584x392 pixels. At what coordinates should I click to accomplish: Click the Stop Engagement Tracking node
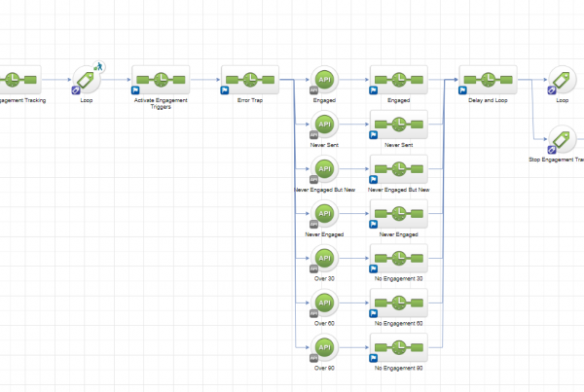[x=562, y=139]
